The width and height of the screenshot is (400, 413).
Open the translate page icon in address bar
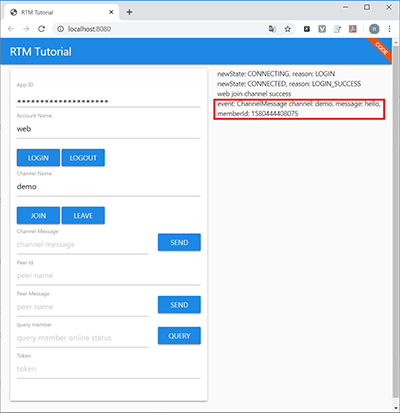coord(272,29)
